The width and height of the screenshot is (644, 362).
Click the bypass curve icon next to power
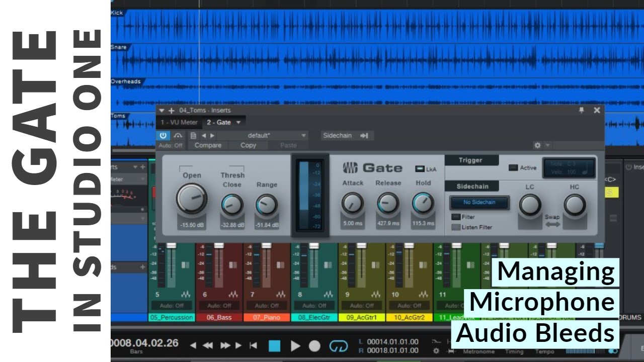(178, 136)
